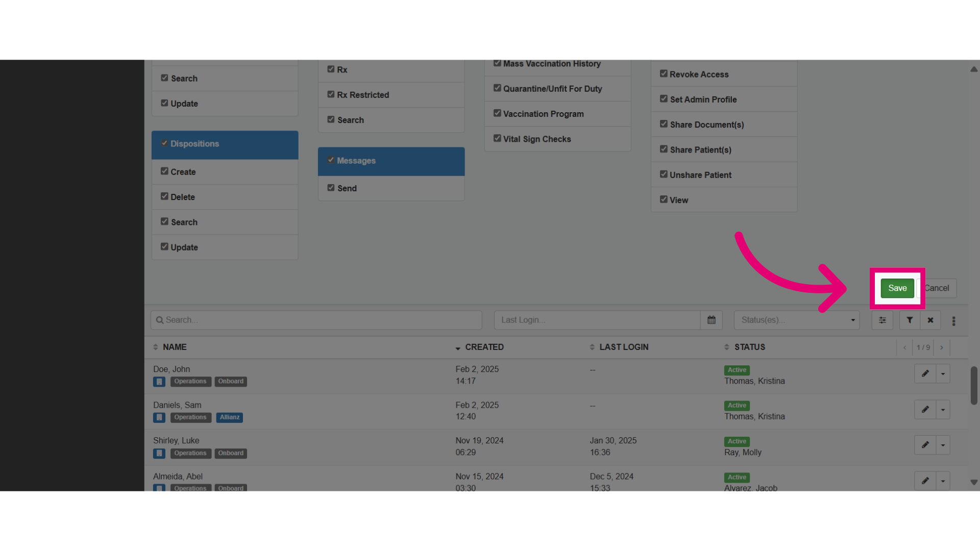Screen dimensions: 980x551
Task: Click the Mass Vaccination History checkbox
Action: (x=497, y=63)
